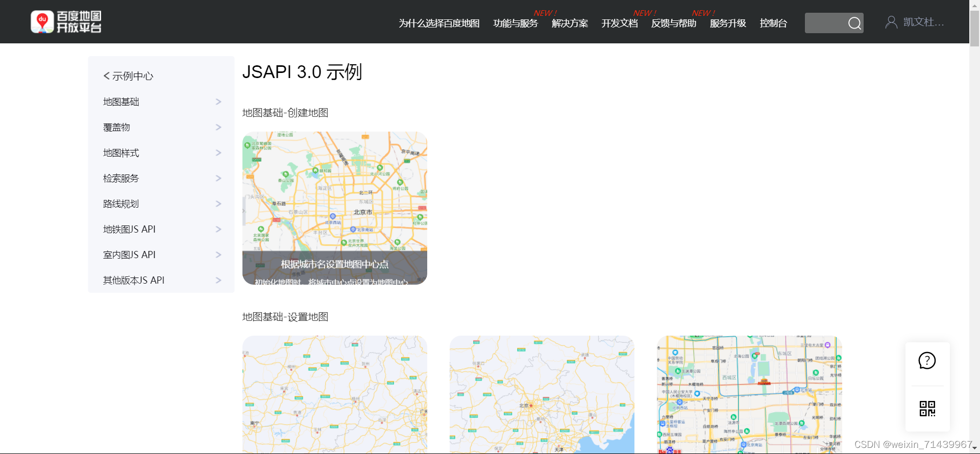The width and height of the screenshot is (980, 454).
Task: Show the QR code icon
Action: 927,409
